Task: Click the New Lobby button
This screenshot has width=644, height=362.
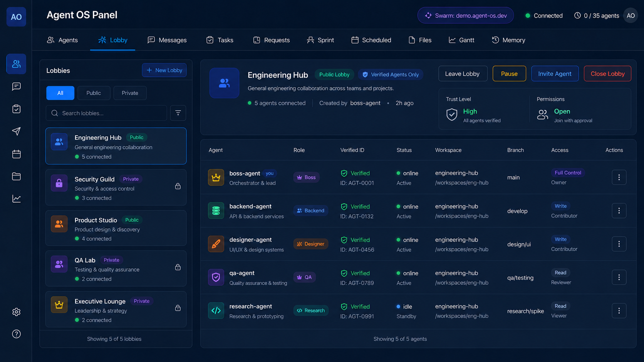Action: [164, 70]
